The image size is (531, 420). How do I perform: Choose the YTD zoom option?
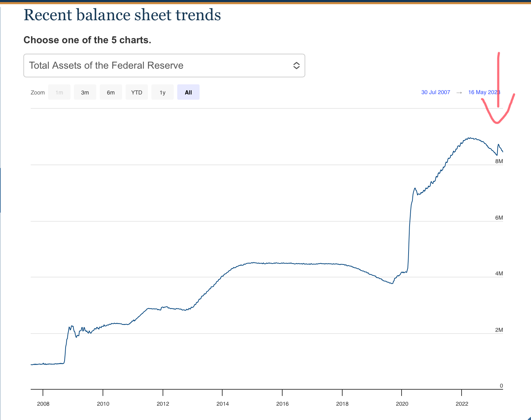pyautogui.click(x=137, y=92)
